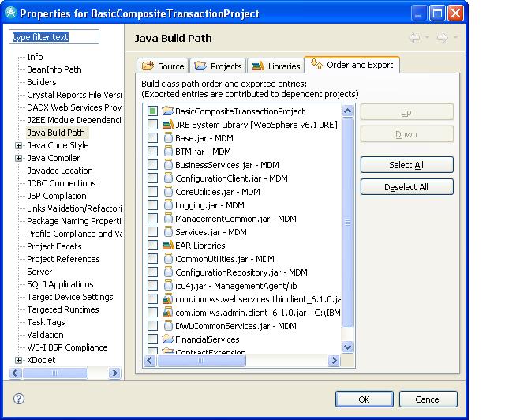Check the Logging.jar - MDM checkbox
Viewport: 505px width, 420px height.
tap(152, 205)
